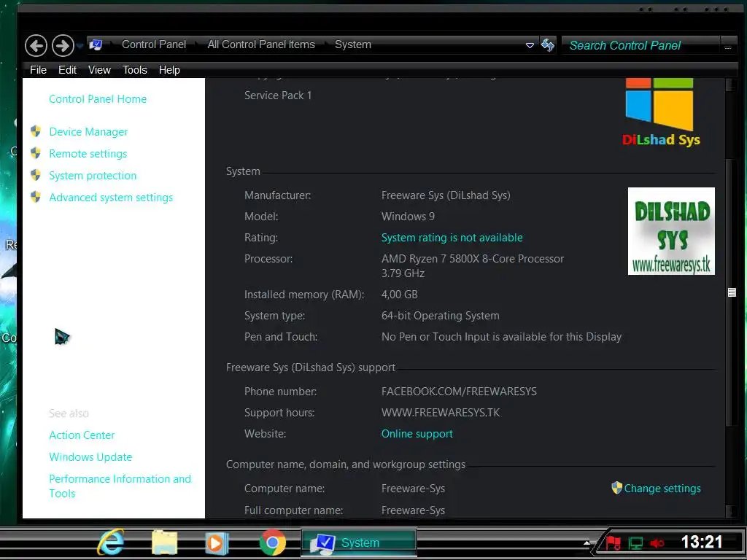Click shield icon beside Advanced system settings
Viewport: 747px width, 560px height.
coord(36,197)
